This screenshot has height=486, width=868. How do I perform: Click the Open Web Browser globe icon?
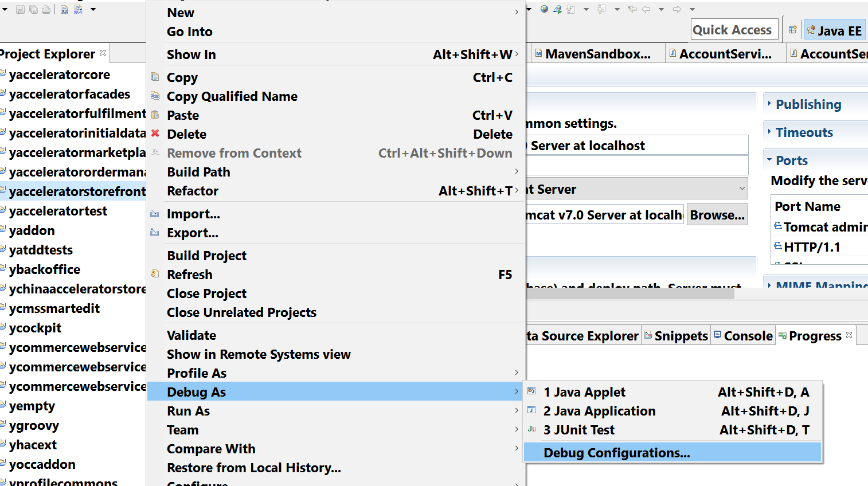[544, 9]
